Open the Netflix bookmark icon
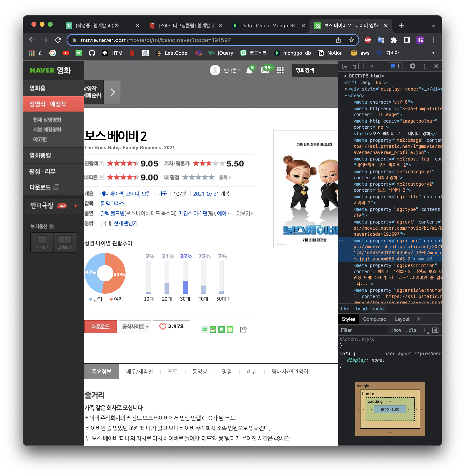Viewport: 465px width, 476px height. pyautogui.click(x=132, y=53)
